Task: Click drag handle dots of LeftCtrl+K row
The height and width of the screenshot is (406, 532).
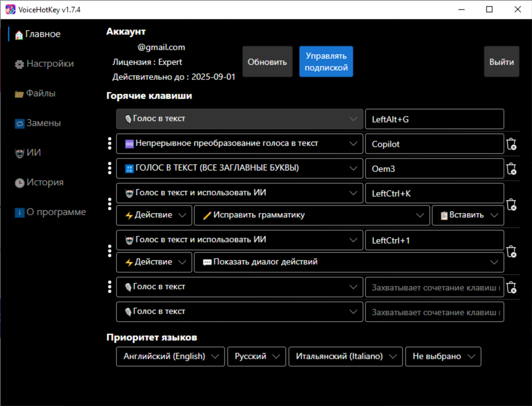Action: [110, 204]
